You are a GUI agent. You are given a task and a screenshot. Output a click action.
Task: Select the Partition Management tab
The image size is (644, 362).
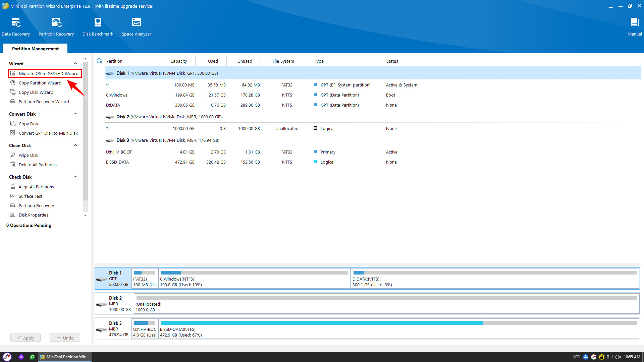[x=35, y=49]
